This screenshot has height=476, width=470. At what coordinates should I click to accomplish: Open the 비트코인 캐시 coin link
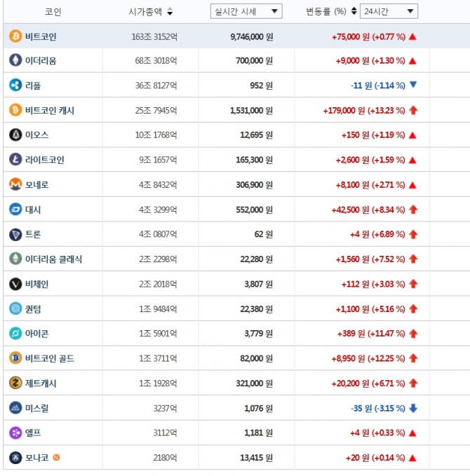49,110
